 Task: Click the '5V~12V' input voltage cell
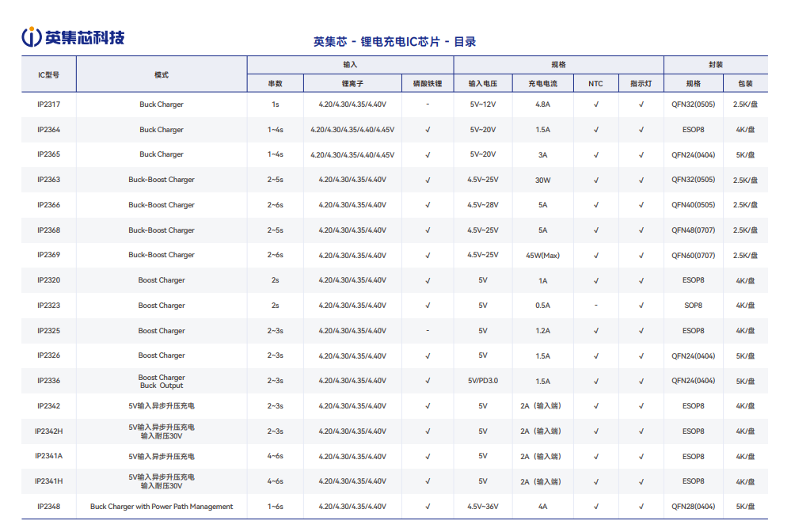coord(483,104)
